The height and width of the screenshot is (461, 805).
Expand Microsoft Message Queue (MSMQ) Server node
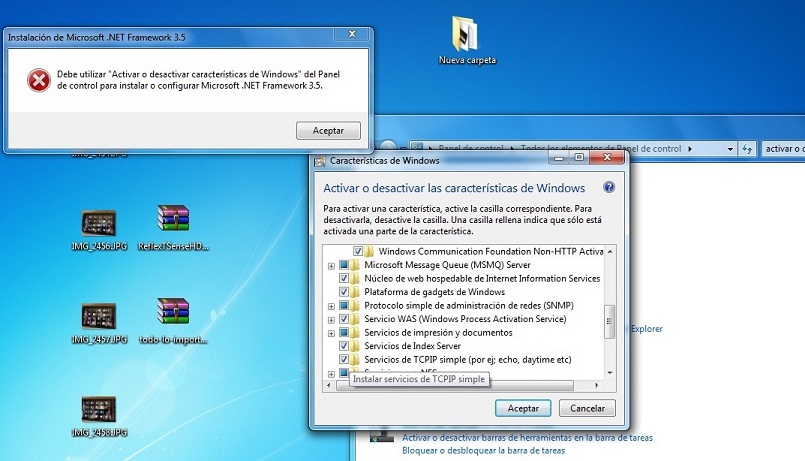(331, 266)
